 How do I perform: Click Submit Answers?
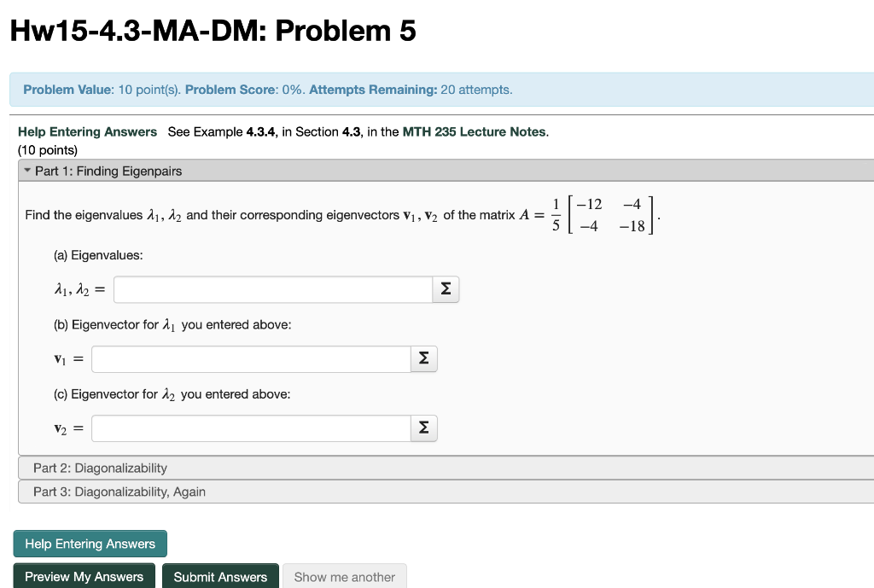(220, 576)
